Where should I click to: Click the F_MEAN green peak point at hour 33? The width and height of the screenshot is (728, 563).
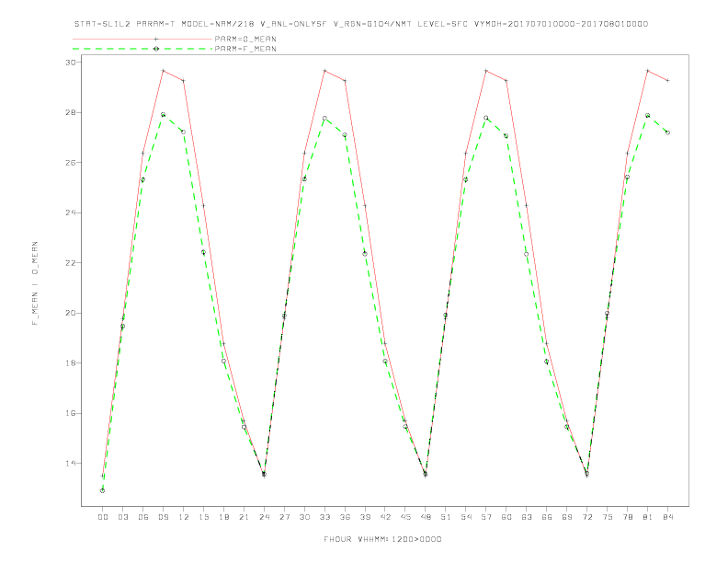(324, 118)
